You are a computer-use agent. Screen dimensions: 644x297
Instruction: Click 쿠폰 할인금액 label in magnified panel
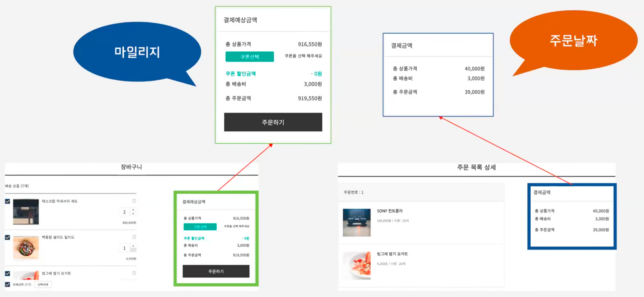tap(241, 74)
